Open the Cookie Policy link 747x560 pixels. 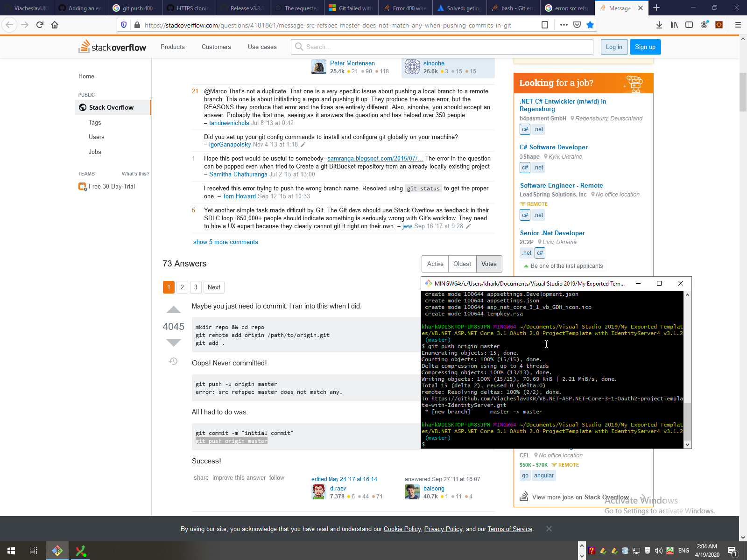pyautogui.click(x=402, y=529)
